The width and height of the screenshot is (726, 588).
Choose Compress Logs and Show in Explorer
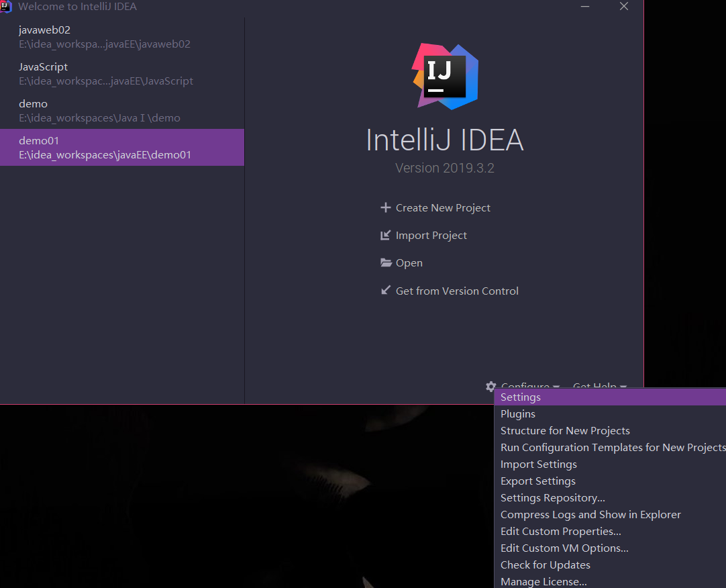coord(610,514)
